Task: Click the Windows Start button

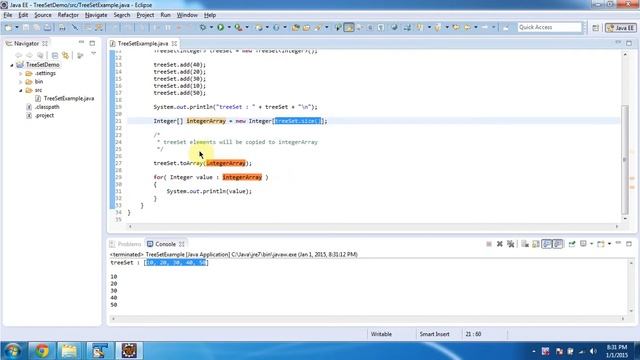Action: (x=13, y=351)
